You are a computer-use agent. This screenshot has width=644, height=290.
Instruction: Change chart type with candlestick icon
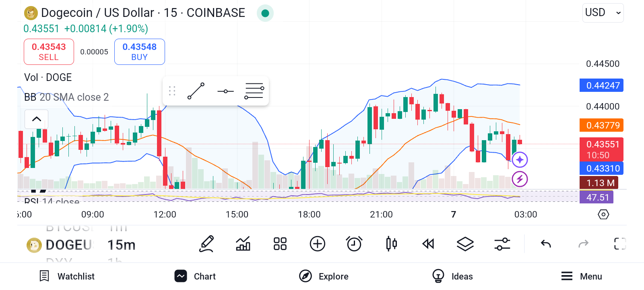(x=391, y=244)
